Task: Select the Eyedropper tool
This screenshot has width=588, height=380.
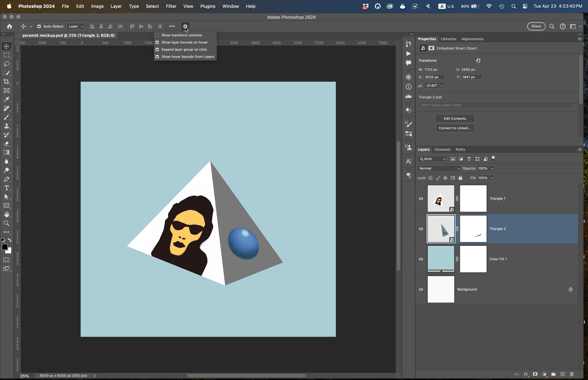Action: tap(7, 100)
